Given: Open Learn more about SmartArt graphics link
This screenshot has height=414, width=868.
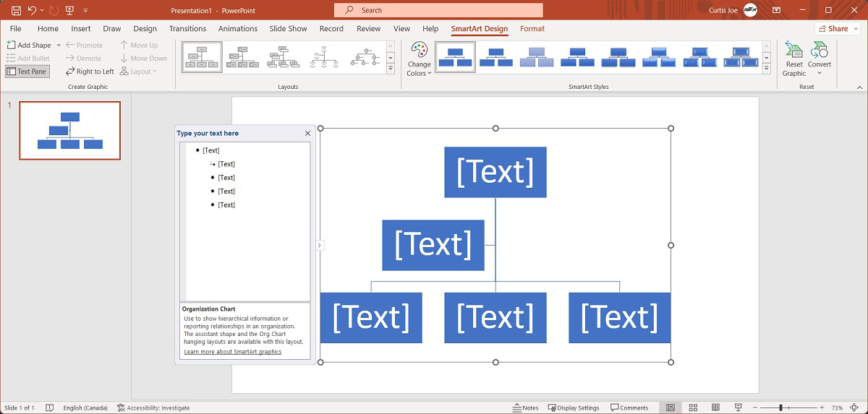Looking at the screenshot, I should pyautogui.click(x=232, y=352).
